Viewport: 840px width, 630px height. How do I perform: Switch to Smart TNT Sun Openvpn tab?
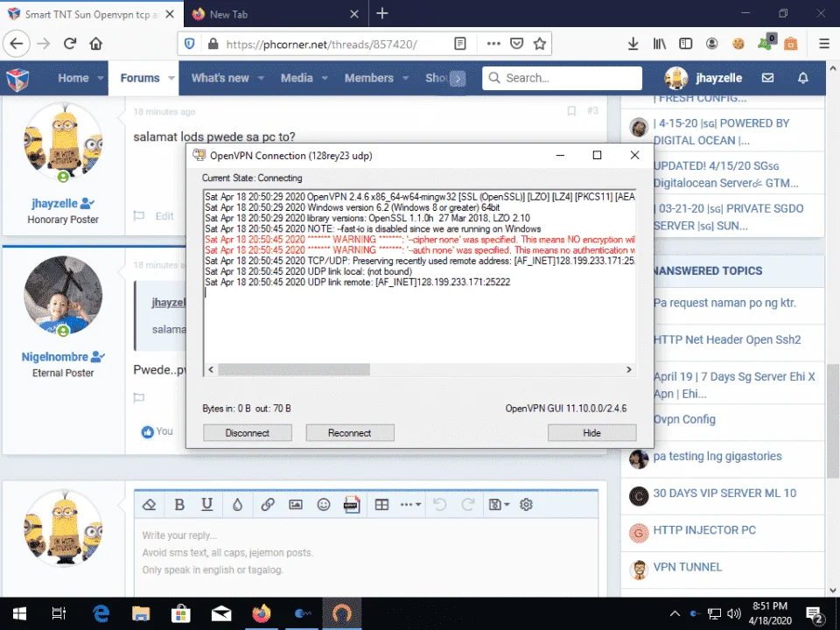point(91,14)
